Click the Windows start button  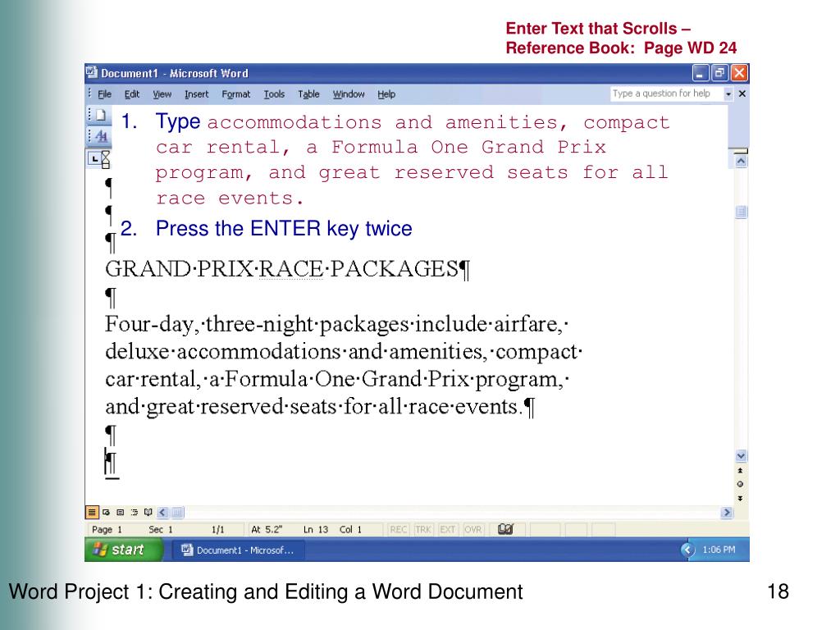tap(124, 550)
